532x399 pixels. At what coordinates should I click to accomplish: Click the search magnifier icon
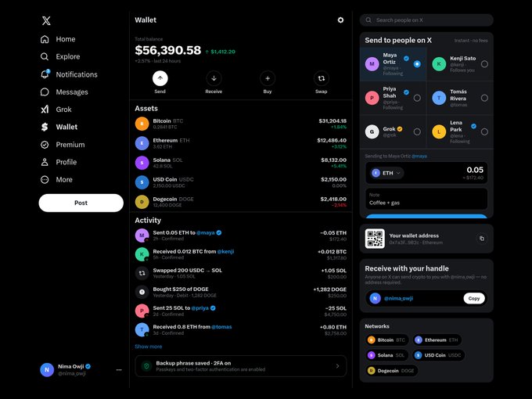pyautogui.click(x=368, y=20)
